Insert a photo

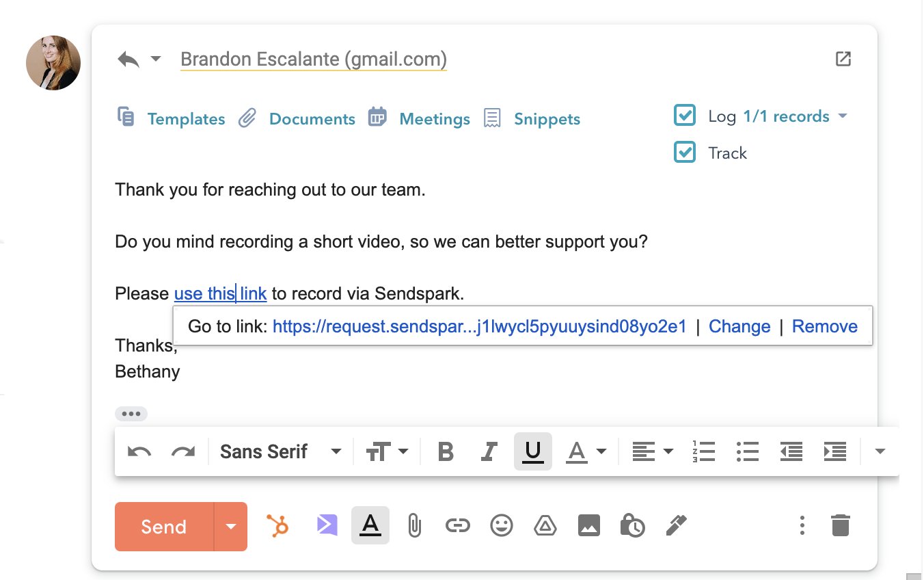589,525
